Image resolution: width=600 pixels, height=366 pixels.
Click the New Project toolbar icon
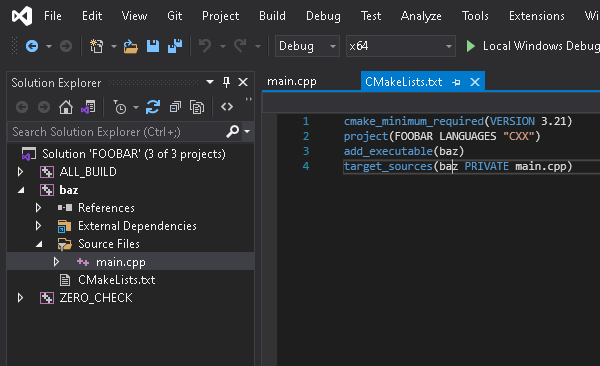pyautogui.click(x=96, y=46)
